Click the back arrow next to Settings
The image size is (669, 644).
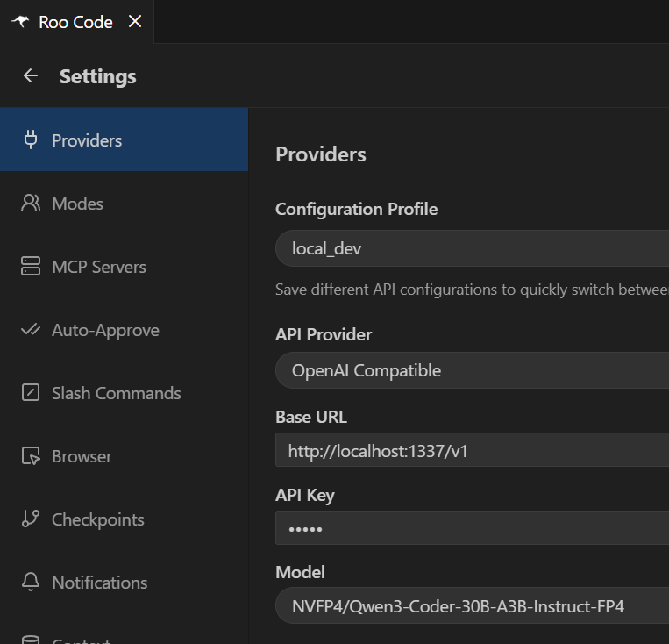pos(31,76)
